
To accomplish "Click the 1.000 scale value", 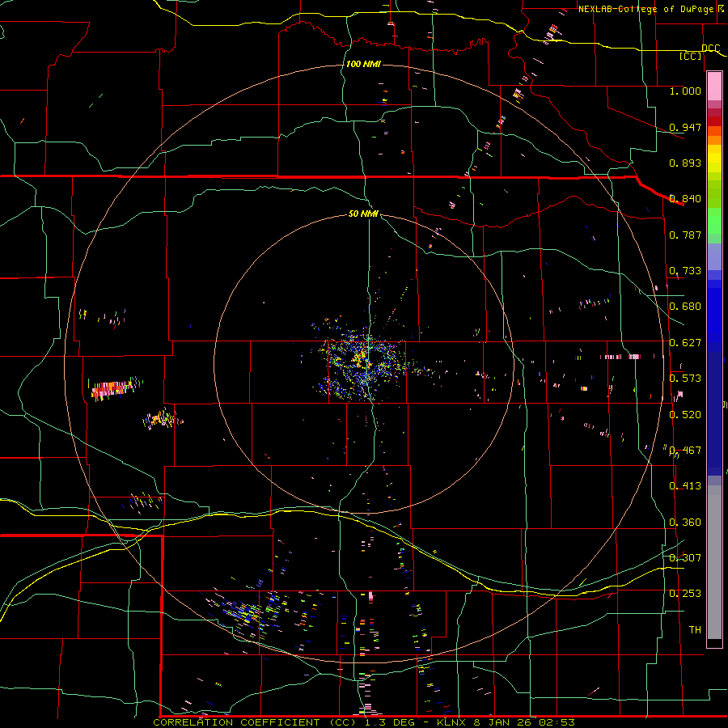I will point(685,91).
